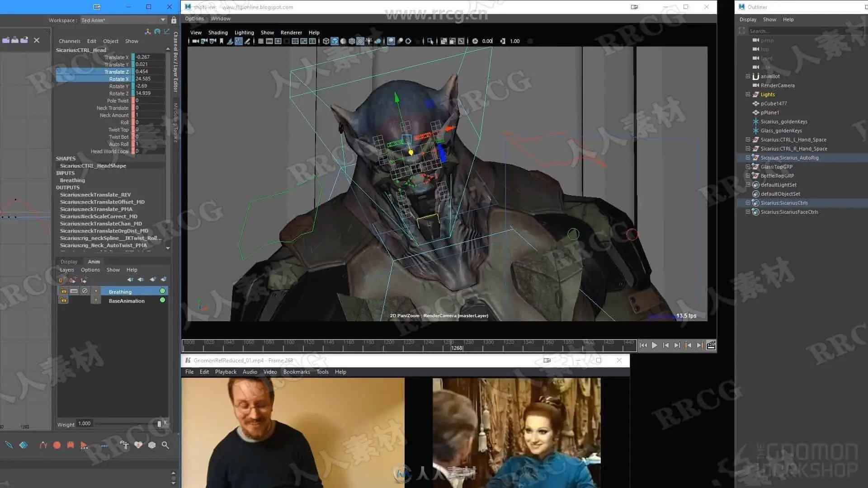
Task: Adjust the layer Weight slider
Action: 159,424
